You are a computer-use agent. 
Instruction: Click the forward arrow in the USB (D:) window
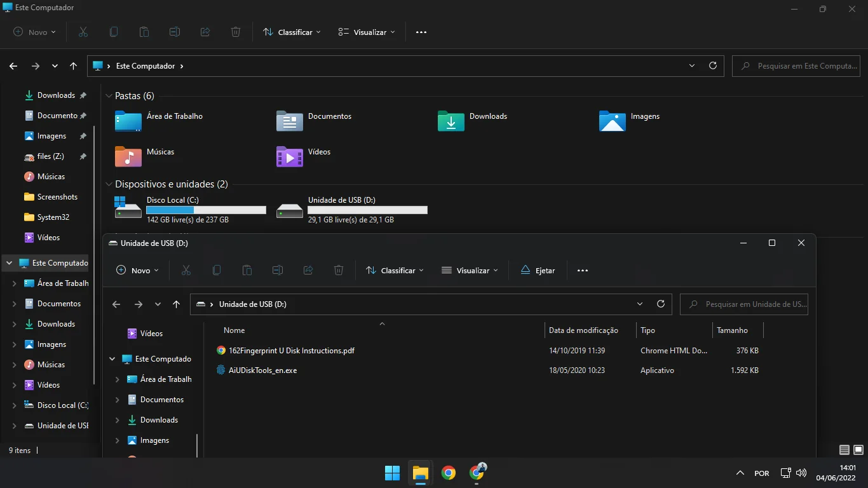(138, 304)
